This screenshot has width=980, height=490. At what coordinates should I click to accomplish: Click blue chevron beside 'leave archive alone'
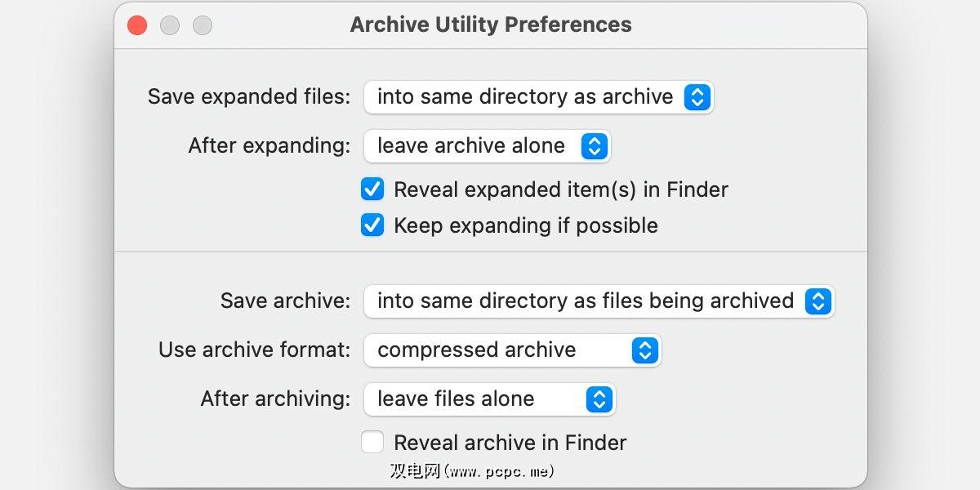pyautogui.click(x=594, y=146)
